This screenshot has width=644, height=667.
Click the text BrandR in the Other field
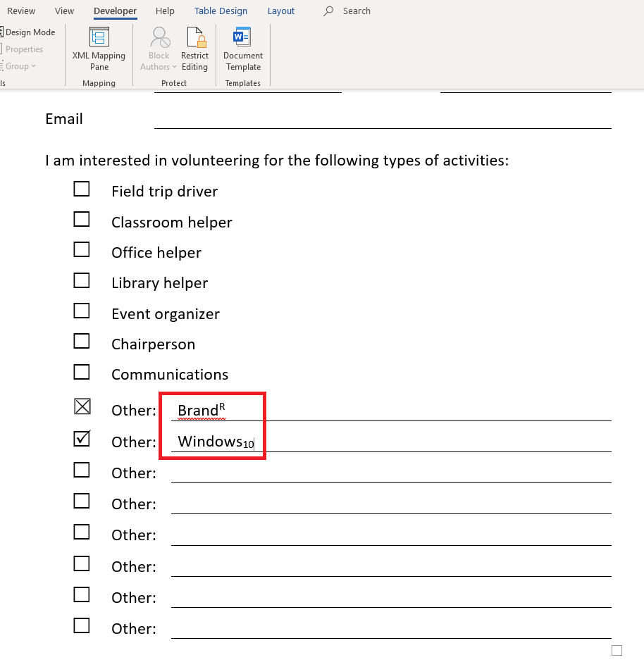pyautogui.click(x=202, y=410)
